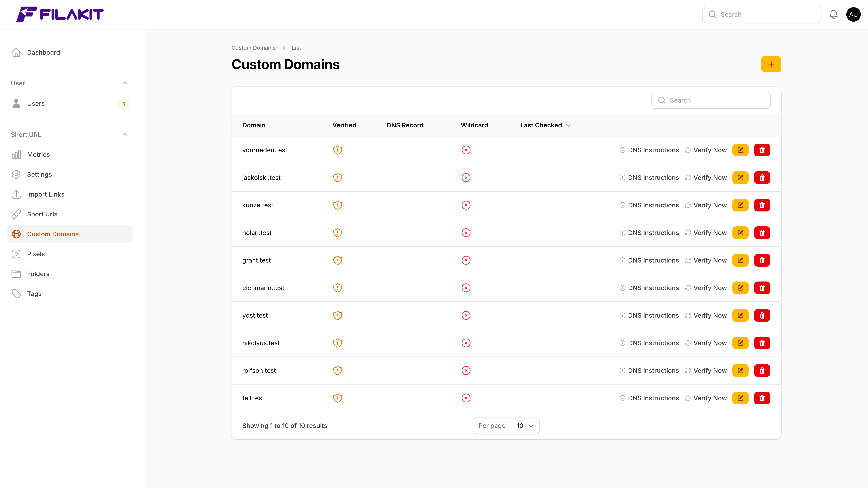Open Tags in sidebar

[70, 294]
